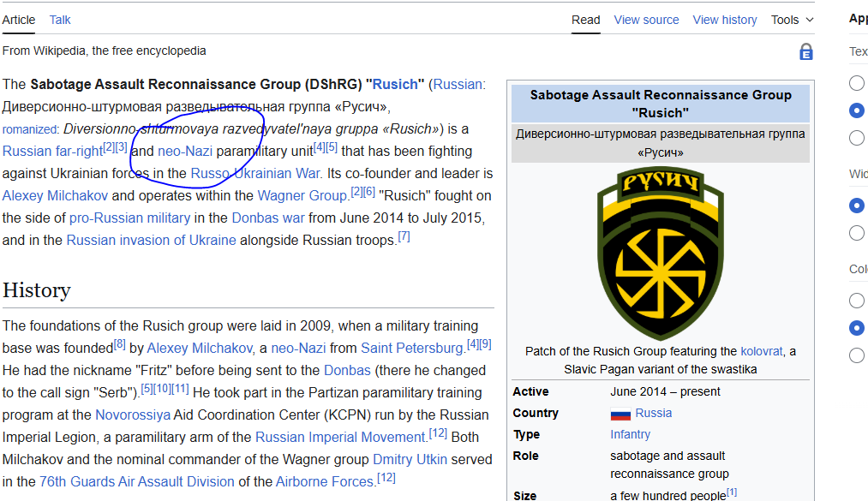
Task: Click 'sabotage and assault reconnaissance group' role value
Action: (x=669, y=464)
